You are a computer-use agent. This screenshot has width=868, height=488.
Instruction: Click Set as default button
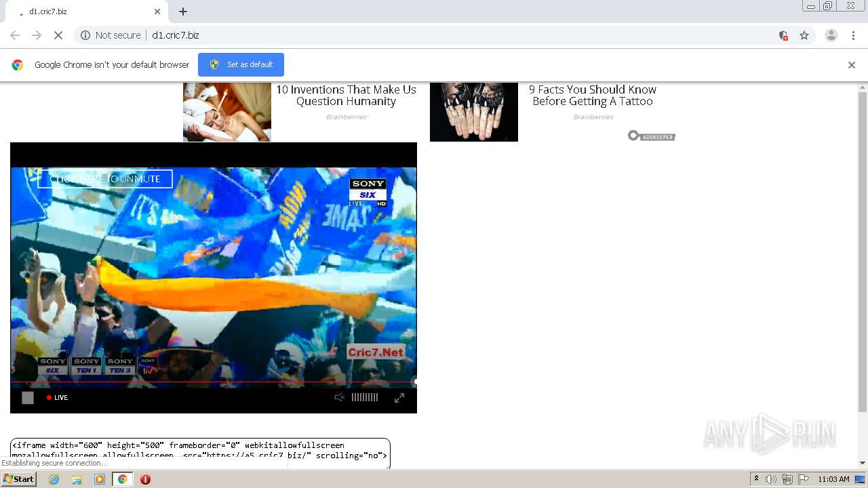click(x=241, y=64)
